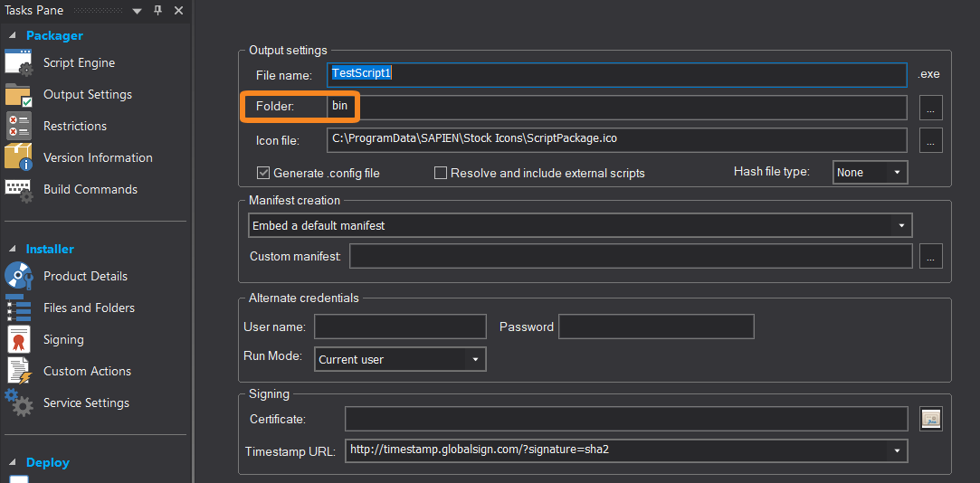Open the Script Engine settings icon
The image size is (980, 483).
[x=19, y=63]
